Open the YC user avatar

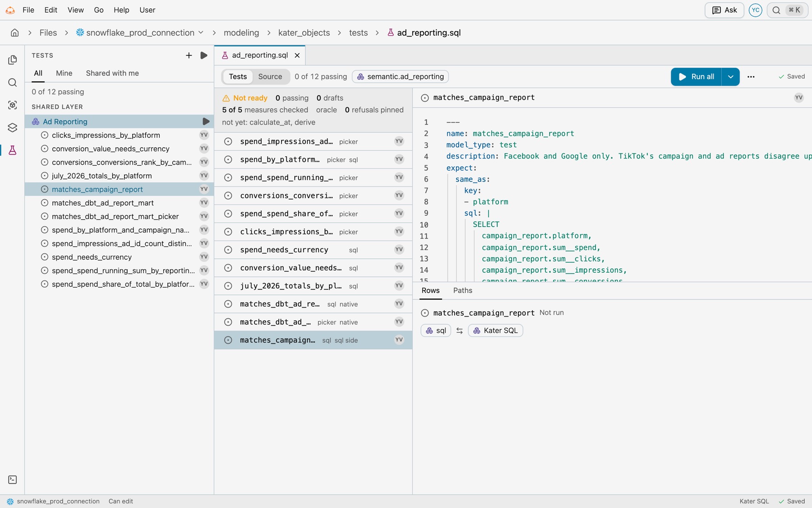click(755, 10)
